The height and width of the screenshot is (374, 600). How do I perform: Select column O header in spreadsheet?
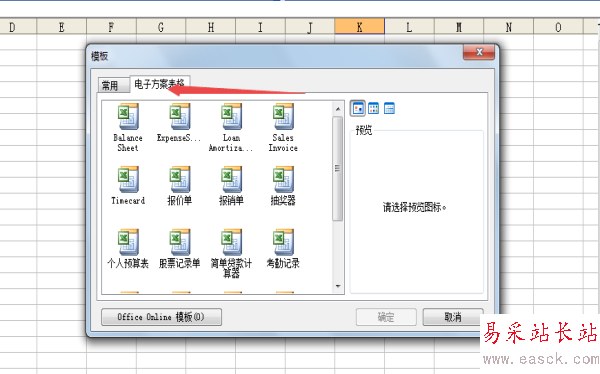(558, 27)
